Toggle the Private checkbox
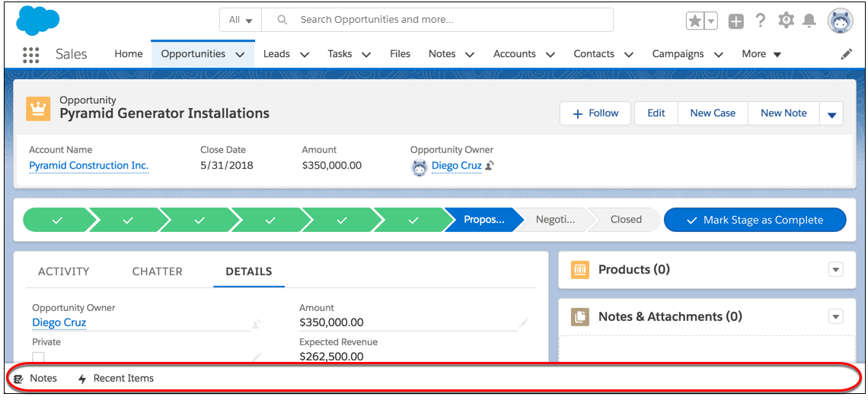 click(38, 357)
